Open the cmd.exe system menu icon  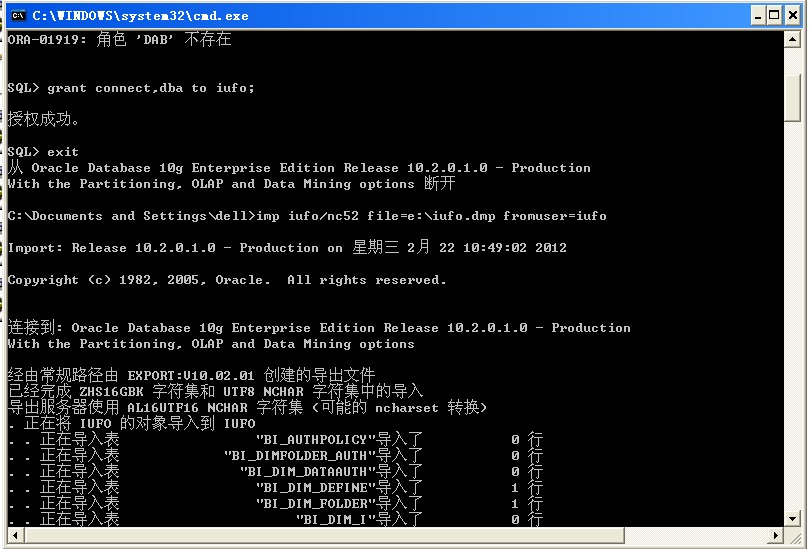tap(18, 15)
